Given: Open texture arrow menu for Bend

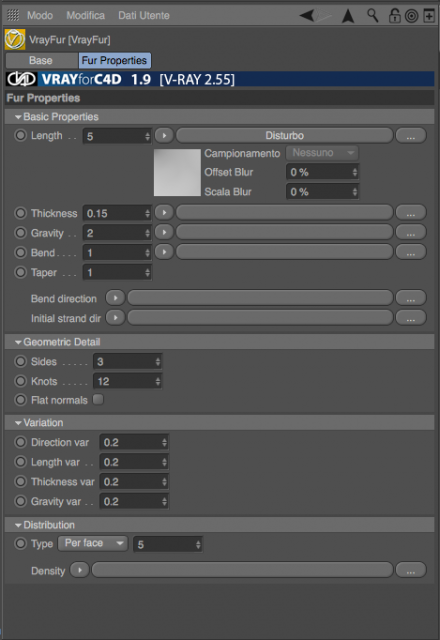Looking at the screenshot, I should pos(164,251).
